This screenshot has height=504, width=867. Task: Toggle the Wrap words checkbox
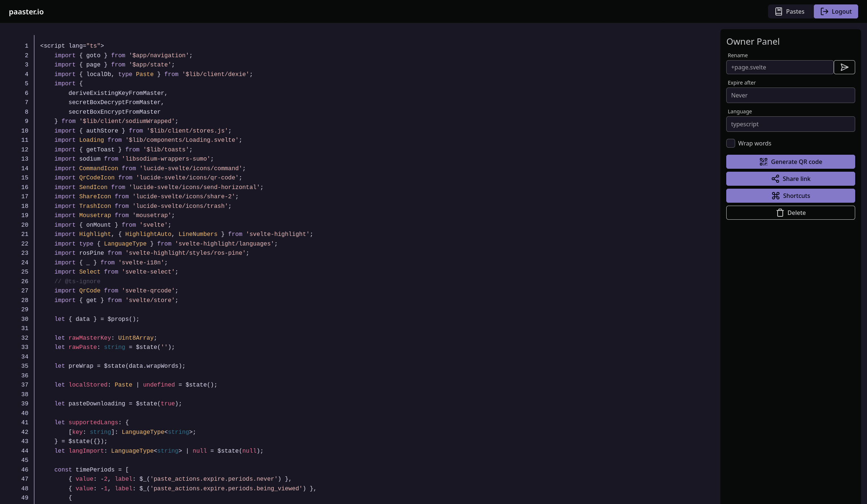coord(730,143)
